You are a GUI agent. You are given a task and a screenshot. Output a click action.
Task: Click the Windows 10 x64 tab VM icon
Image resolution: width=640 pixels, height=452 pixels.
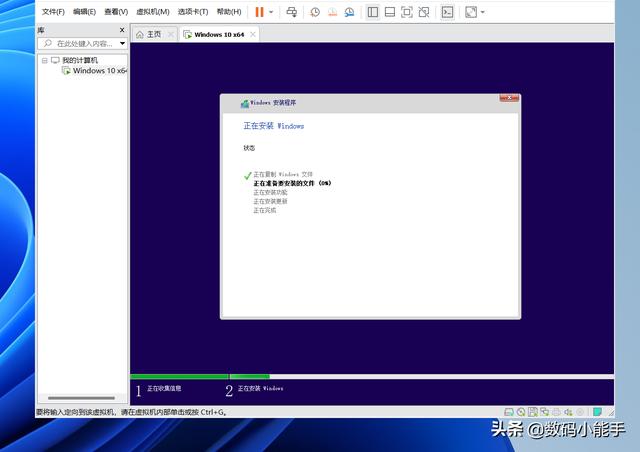188,35
